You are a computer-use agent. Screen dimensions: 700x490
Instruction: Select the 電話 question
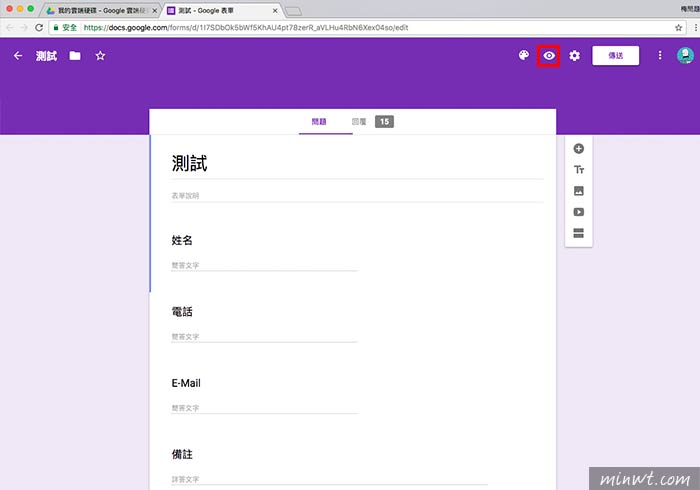pos(182,311)
